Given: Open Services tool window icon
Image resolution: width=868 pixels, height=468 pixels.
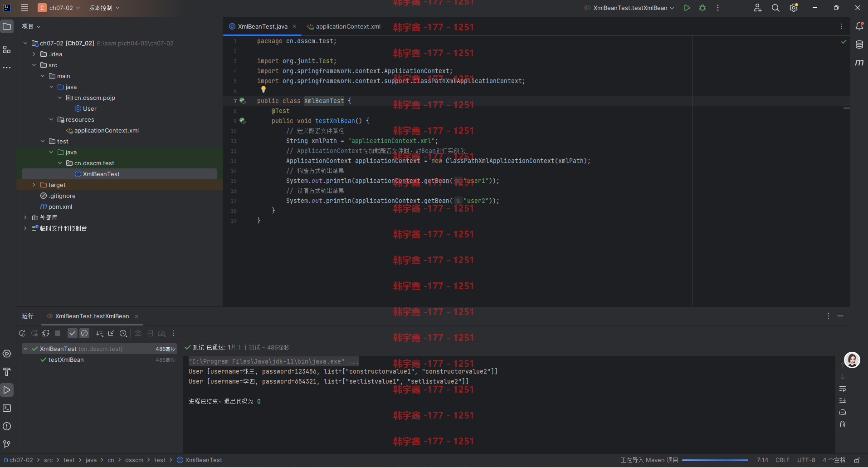Looking at the screenshot, I should (7, 354).
